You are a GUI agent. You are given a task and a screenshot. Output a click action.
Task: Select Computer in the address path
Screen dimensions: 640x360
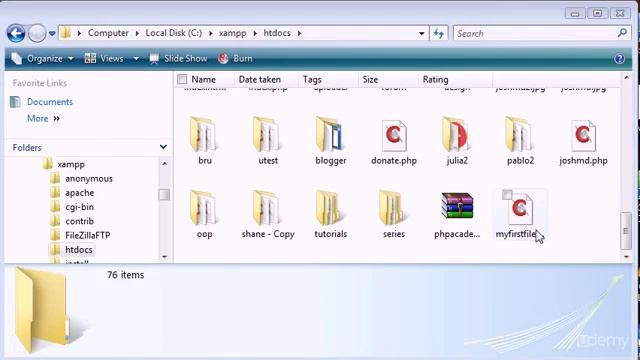click(x=108, y=33)
